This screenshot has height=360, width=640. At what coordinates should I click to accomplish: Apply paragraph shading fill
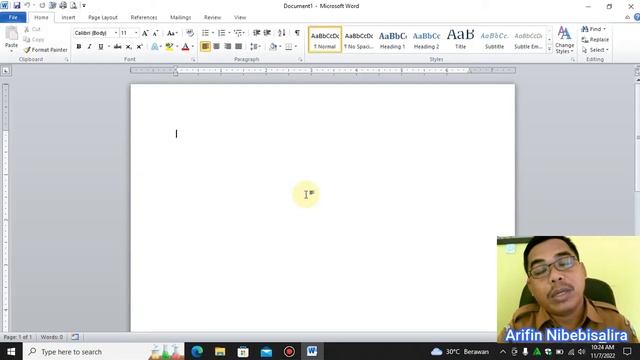pos(273,47)
